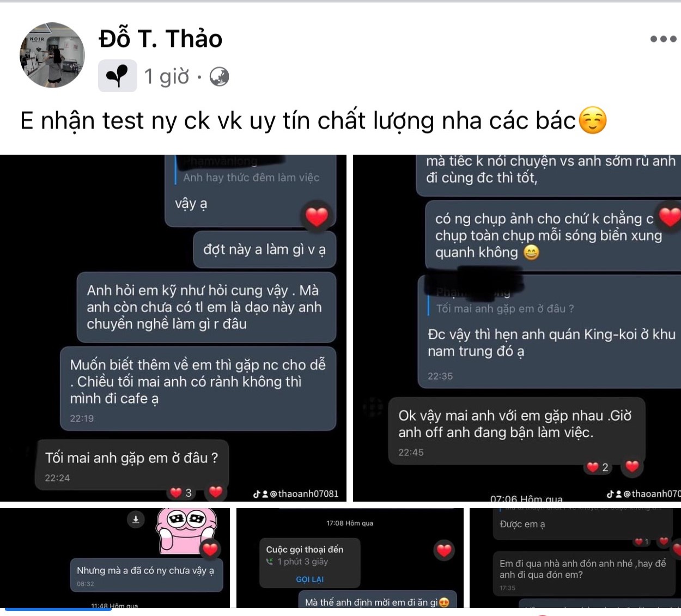Click the leaf badge icon beside timestamp
Image resolution: width=681 pixels, height=616 pixels.
(118, 76)
